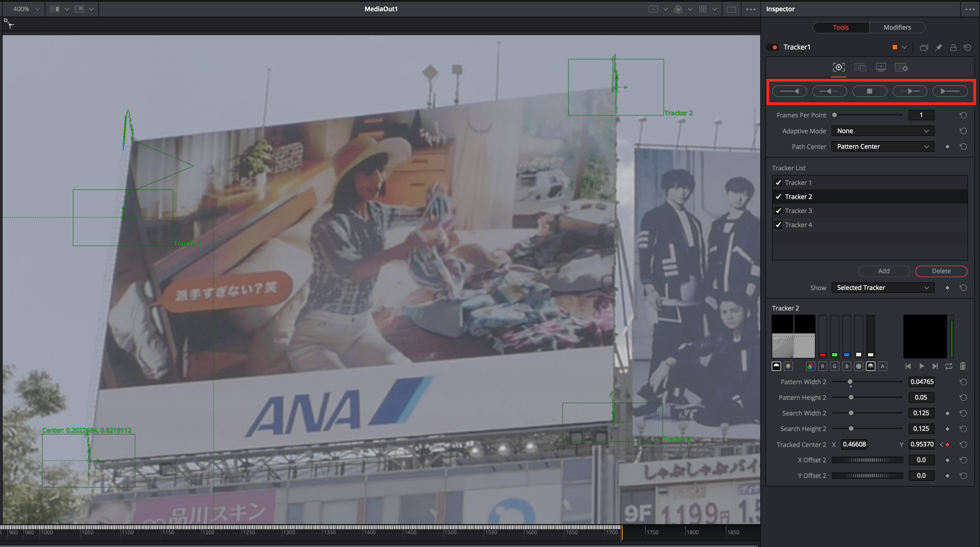This screenshot has height=547, width=980.
Task: Open the Tracker Operation tab icon
Action: (x=860, y=68)
